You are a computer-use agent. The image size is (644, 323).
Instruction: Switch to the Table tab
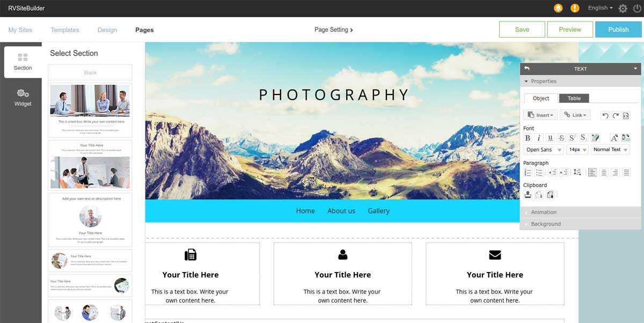pyautogui.click(x=574, y=98)
